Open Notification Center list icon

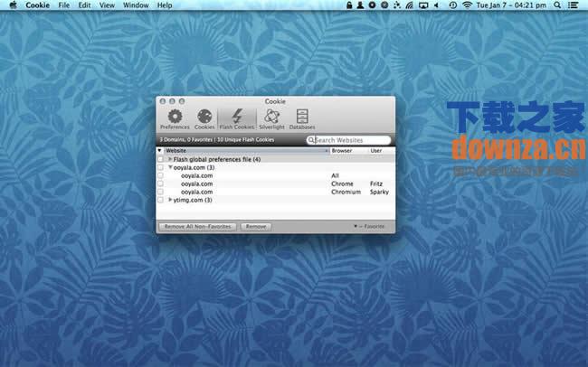click(573, 5)
